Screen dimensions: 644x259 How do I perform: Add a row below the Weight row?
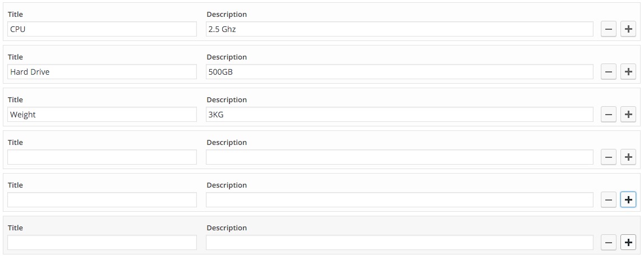point(628,115)
